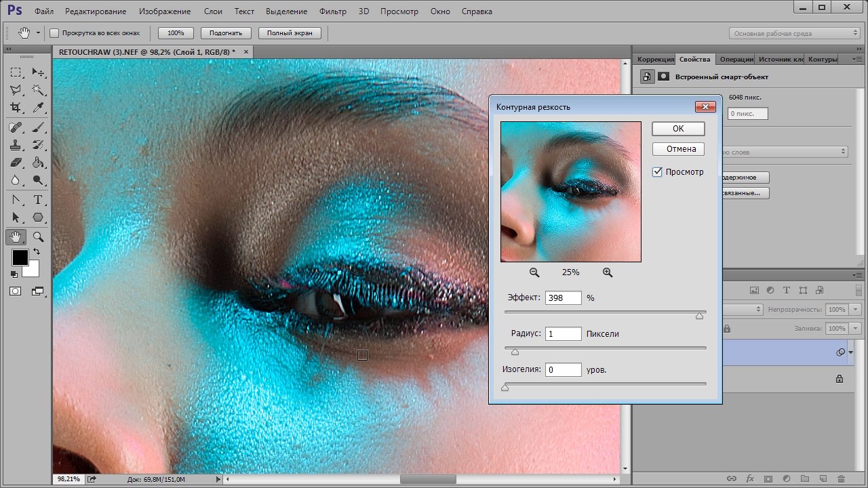Toggle Quick Mask mode
Image resolution: width=868 pixels, height=488 pixels.
pyautogui.click(x=16, y=291)
